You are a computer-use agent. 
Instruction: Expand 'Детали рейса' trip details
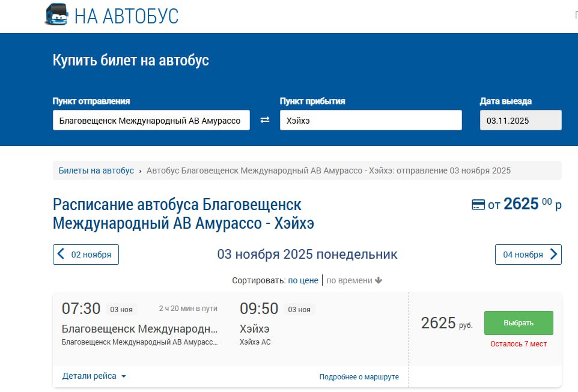click(x=94, y=376)
